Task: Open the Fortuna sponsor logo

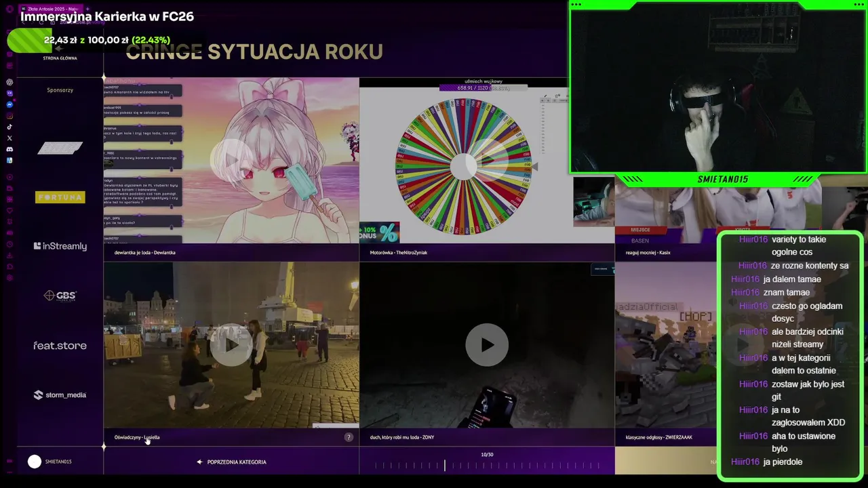Action: (60, 197)
